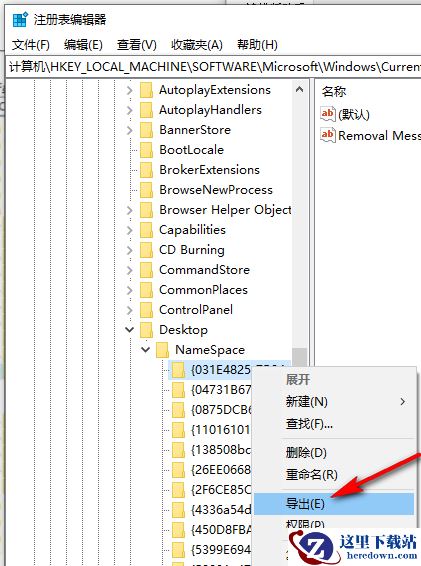Select the (默认) string value icon
Screen dimensions: 421x566
[328, 114]
